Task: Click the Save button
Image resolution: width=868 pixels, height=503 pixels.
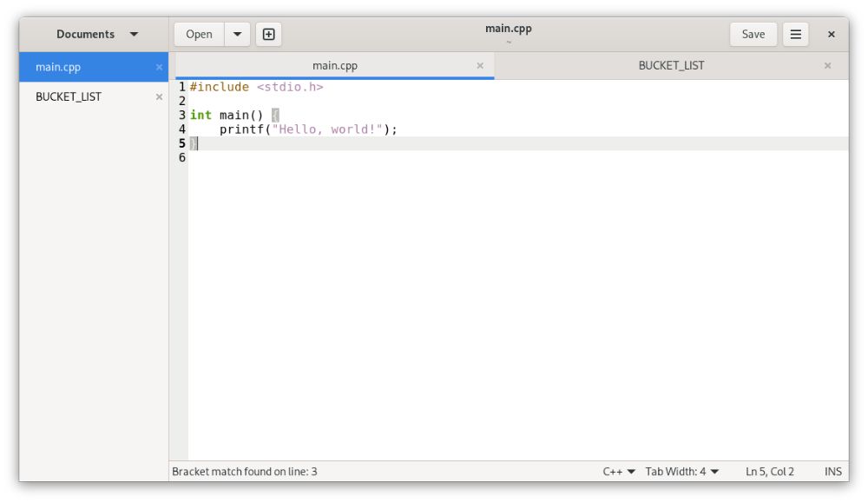Action: click(753, 35)
